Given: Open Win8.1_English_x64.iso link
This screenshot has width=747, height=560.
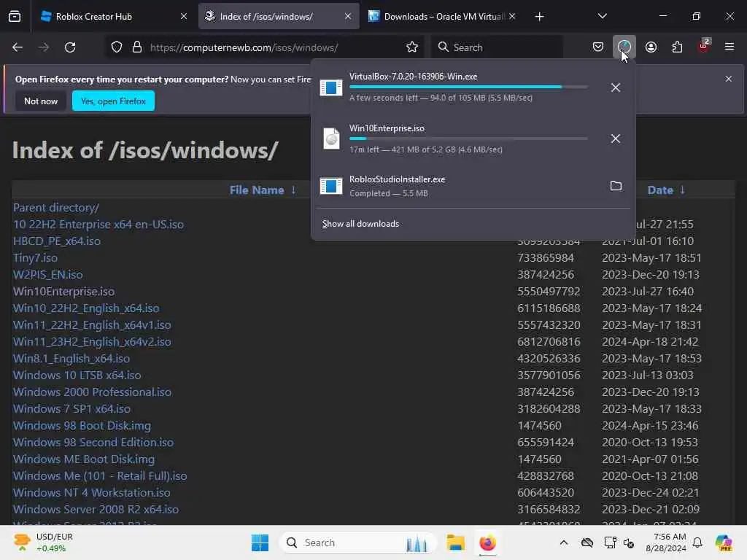Looking at the screenshot, I should tap(71, 359).
